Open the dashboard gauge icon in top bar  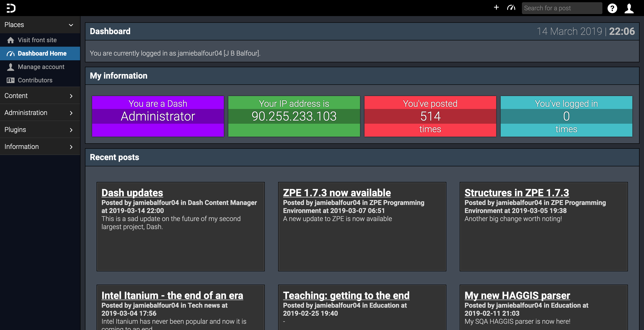511,8
